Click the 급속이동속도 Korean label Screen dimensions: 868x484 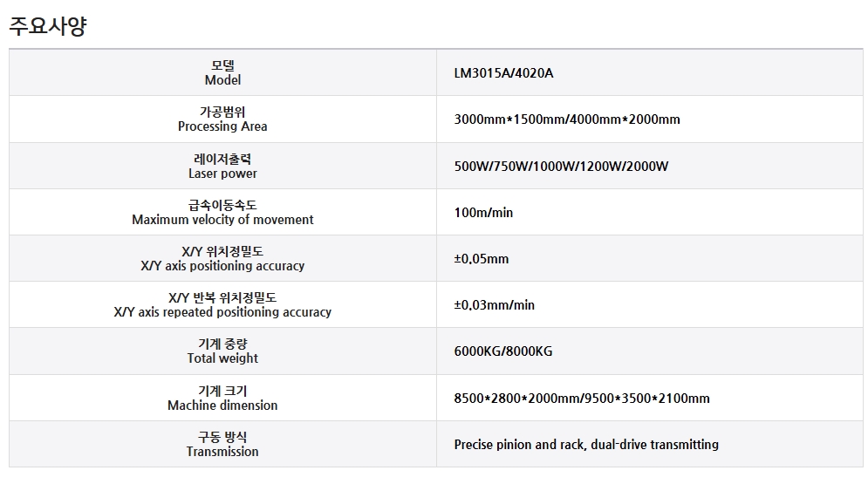(222, 205)
